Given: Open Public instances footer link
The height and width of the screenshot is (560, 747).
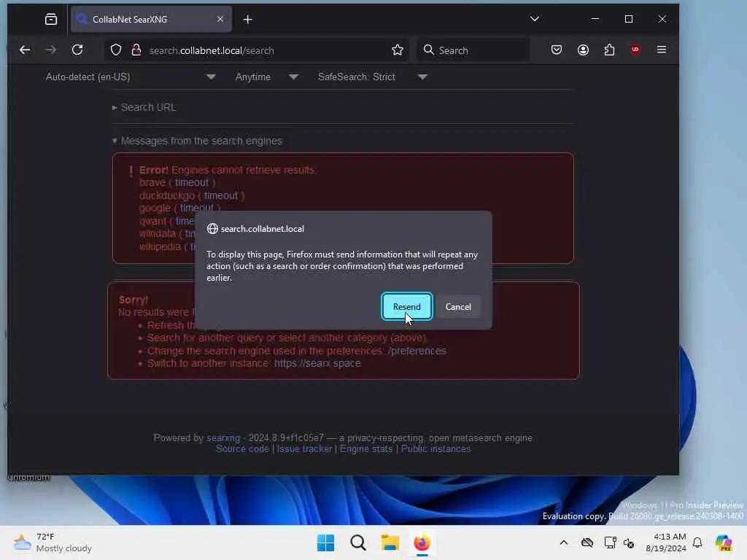Looking at the screenshot, I should 436,449.
